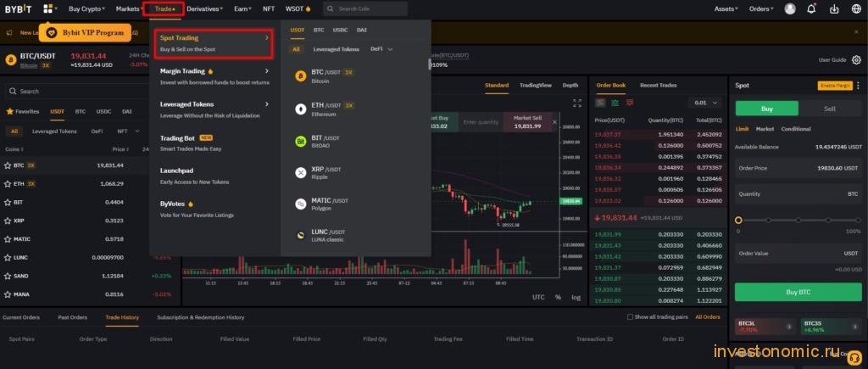Switch order form to Buy
The width and height of the screenshot is (868, 369).
766,109
